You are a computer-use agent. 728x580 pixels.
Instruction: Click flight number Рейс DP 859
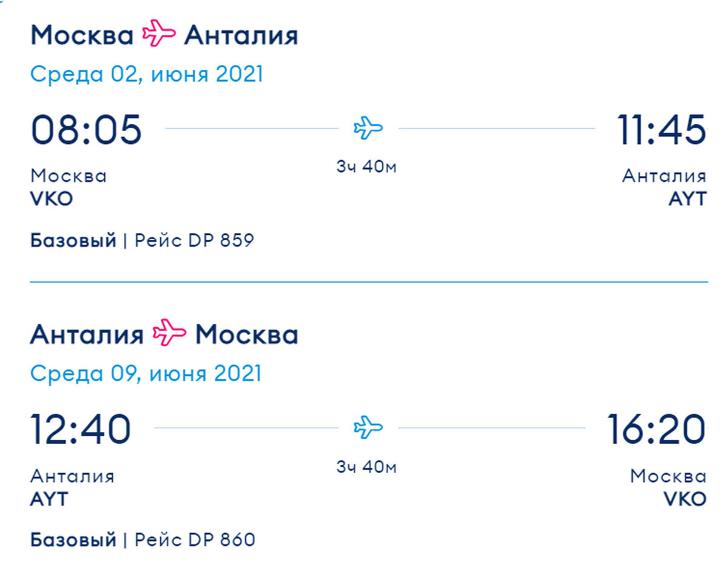coord(194,241)
